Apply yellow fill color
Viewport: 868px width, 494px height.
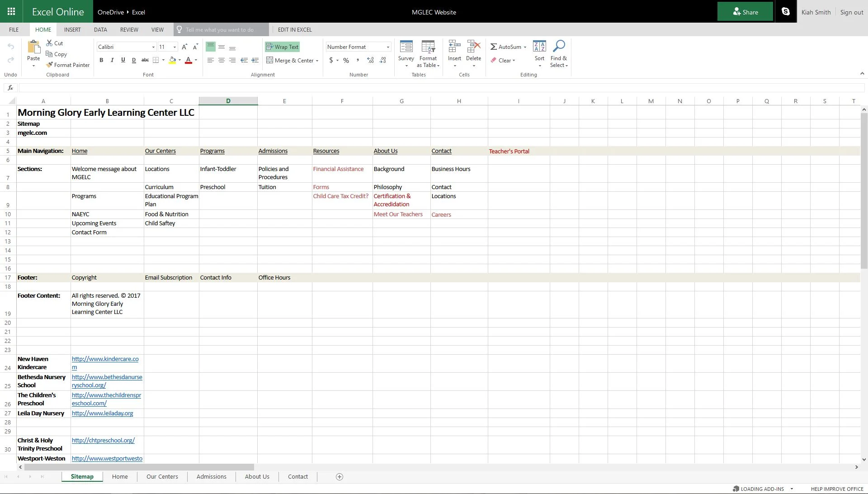(x=172, y=60)
